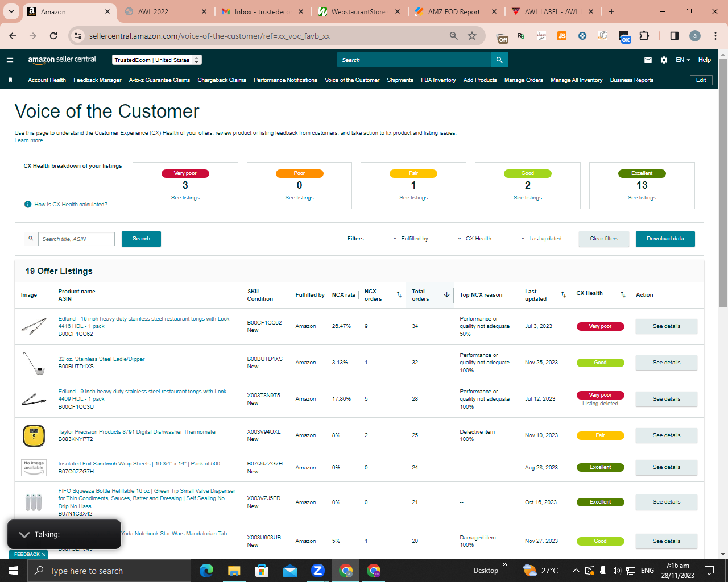Open Chrome's three-dot menu
728x582 pixels.
pos(715,36)
